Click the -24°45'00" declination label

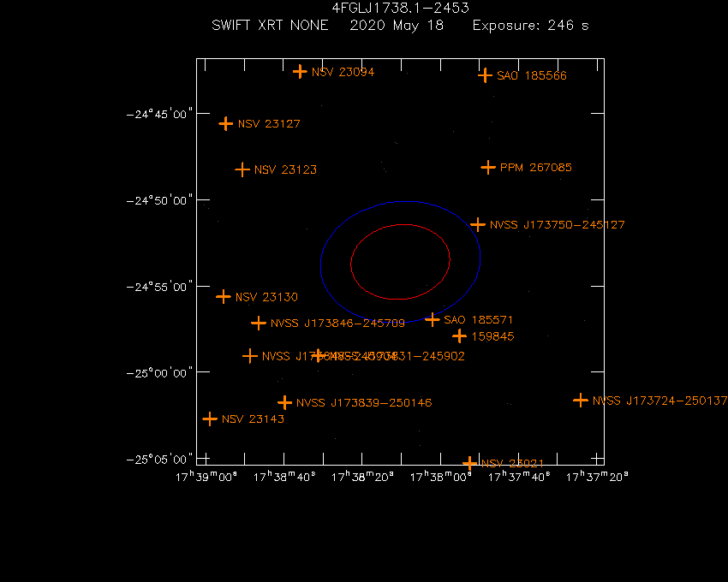[159, 114]
